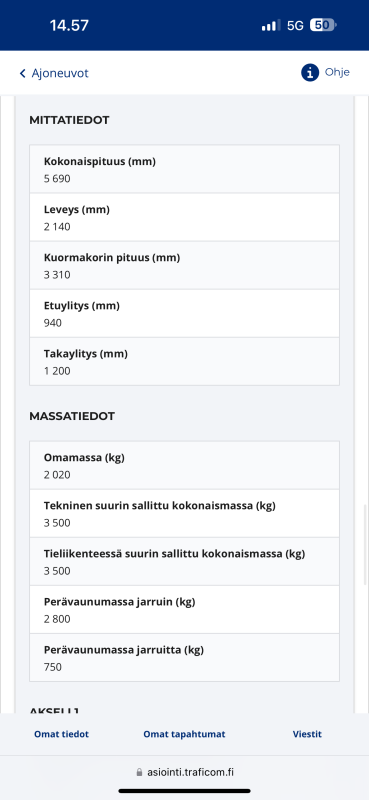Image resolution: width=369 pixels, height=800 pixels.
Task: Open the Viestit tab
Action: point(307,734)
